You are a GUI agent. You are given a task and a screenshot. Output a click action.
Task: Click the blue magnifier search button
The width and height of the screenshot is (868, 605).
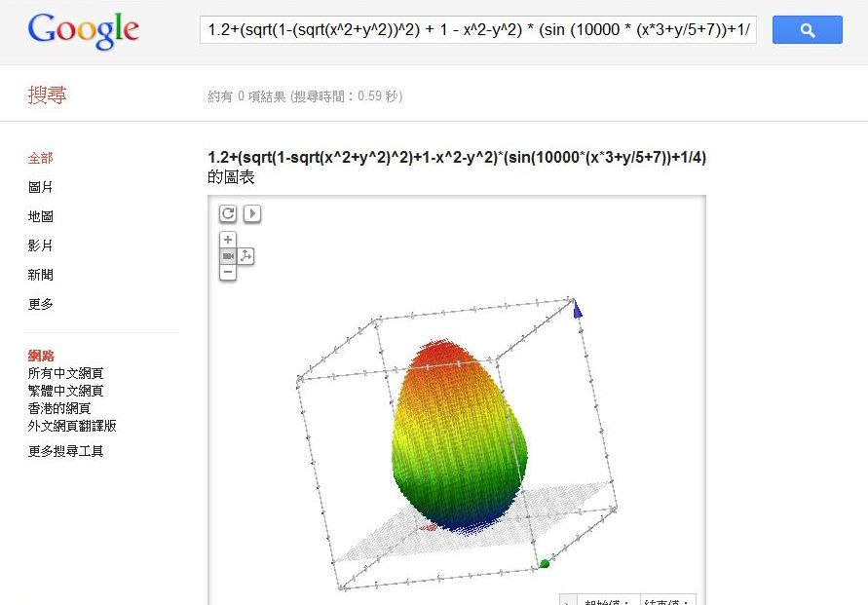click(x=807, y=30)
